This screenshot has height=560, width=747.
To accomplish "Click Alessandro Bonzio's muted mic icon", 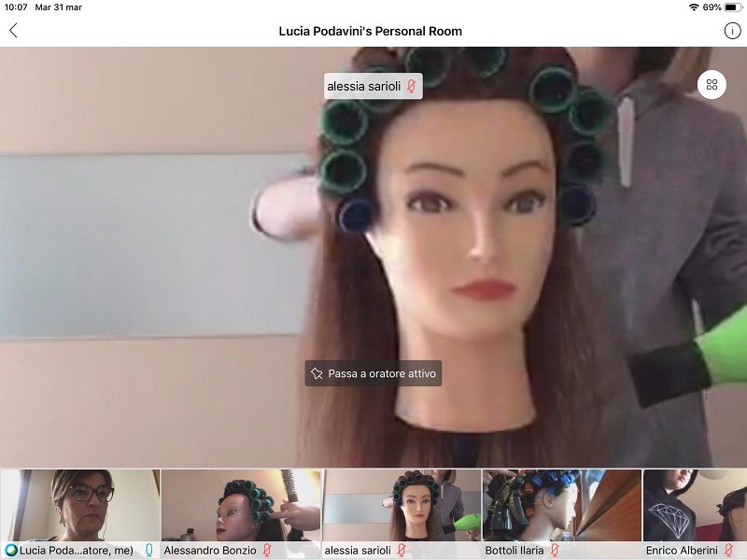I will (267, 551).
